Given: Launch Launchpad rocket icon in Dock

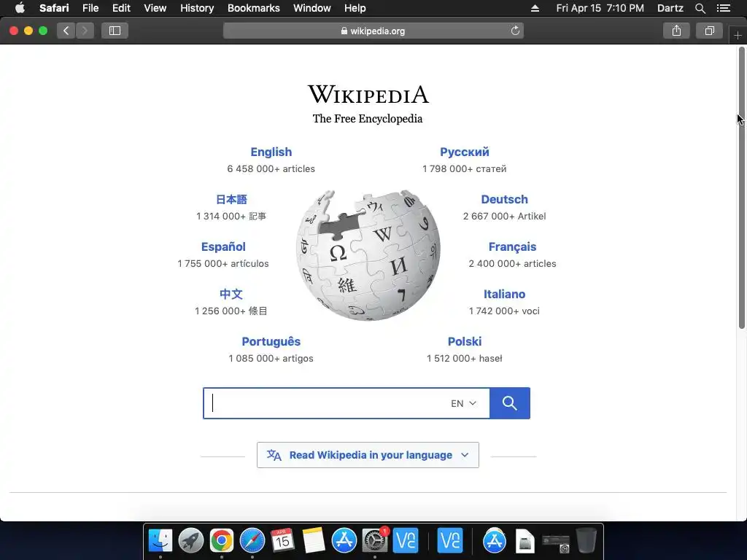Looking at the screenshot, I should pyautogui.click(x=191, y=540).
